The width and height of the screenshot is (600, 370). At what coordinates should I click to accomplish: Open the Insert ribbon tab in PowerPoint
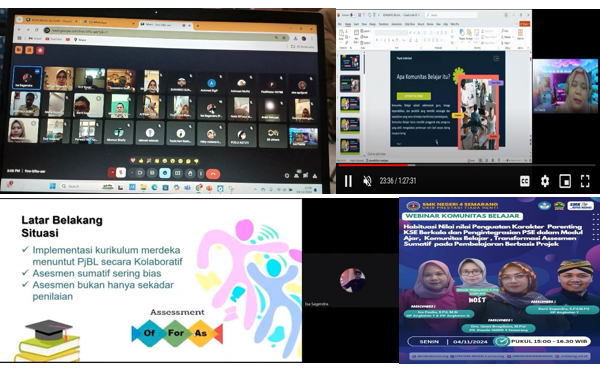pos(356,24)
